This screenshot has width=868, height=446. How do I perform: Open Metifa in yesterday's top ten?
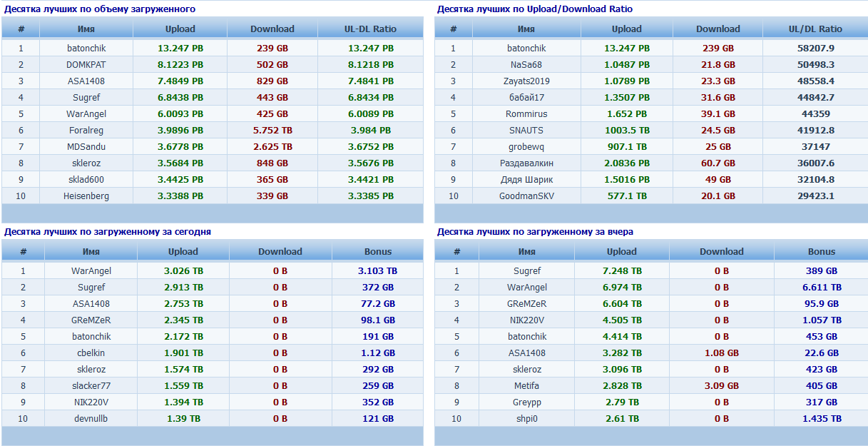click(x=527, y=385)
